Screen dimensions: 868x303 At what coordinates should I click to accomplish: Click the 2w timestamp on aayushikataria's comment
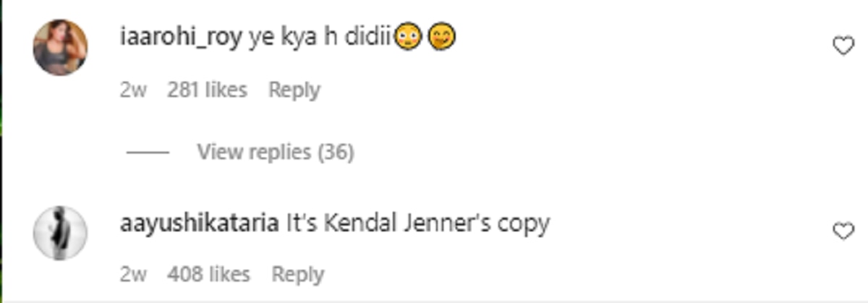pos(133,275)
